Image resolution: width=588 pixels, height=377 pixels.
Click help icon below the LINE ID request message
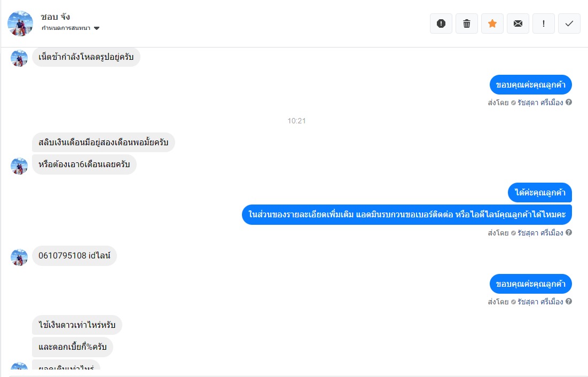(569, 233)
